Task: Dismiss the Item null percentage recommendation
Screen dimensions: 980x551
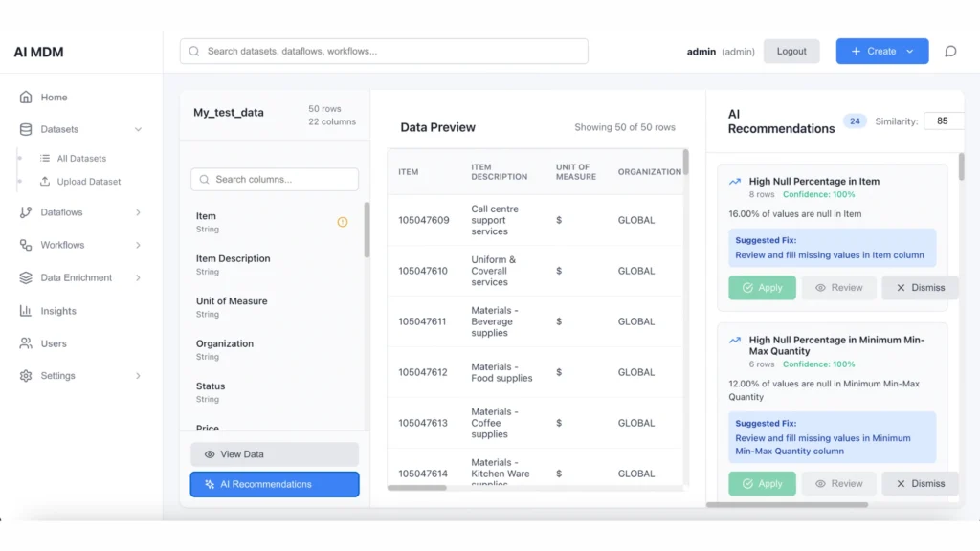Action: pyautogui.click(x=920, y=288)
